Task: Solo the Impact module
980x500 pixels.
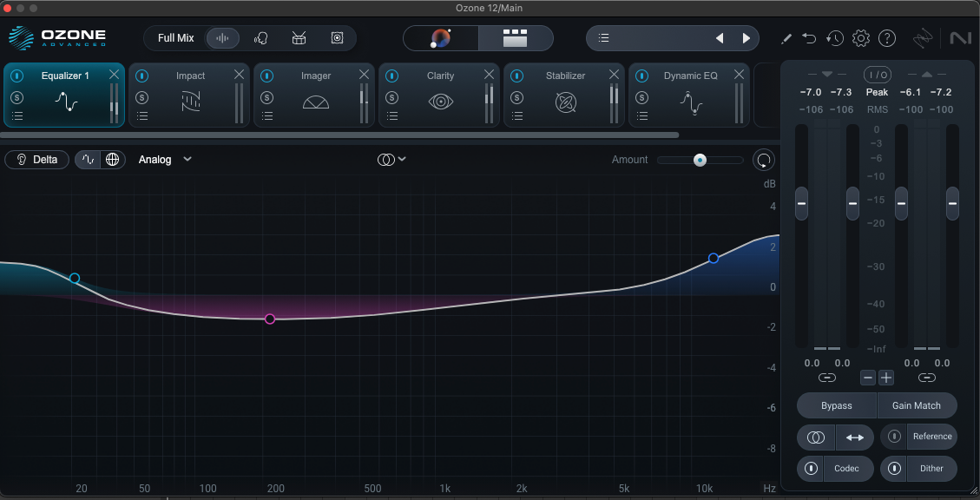Action: pos(142,97)
